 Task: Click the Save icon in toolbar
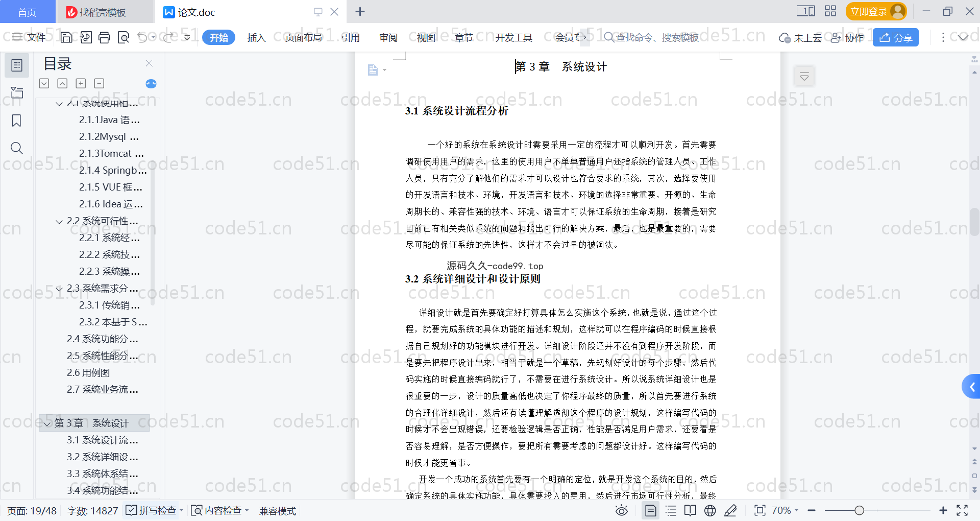click(66, 37)
